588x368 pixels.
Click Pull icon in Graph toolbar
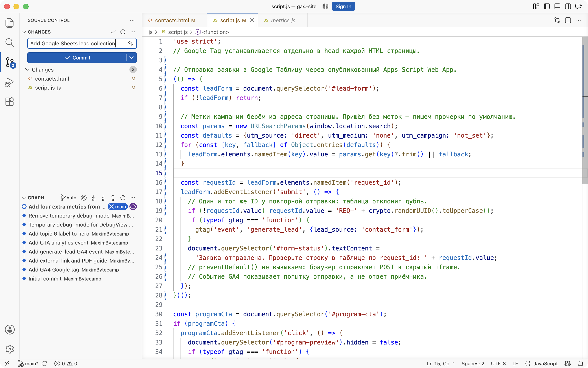103,198
